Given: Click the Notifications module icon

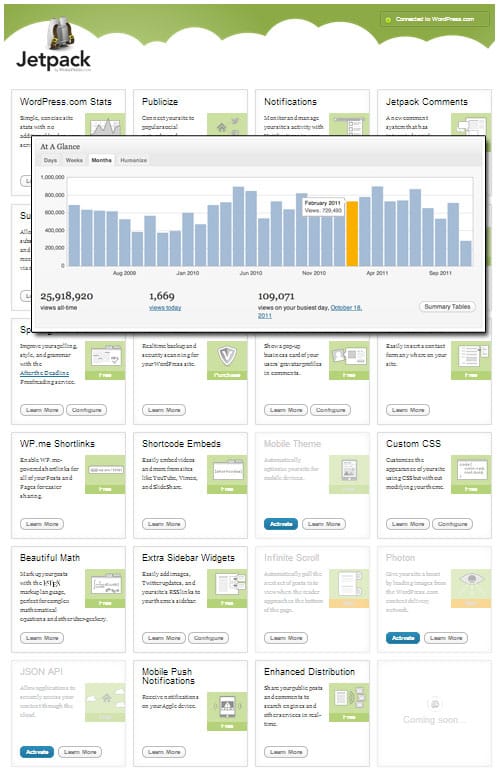Looking at the screenshot, I should [x=349, y=125].
